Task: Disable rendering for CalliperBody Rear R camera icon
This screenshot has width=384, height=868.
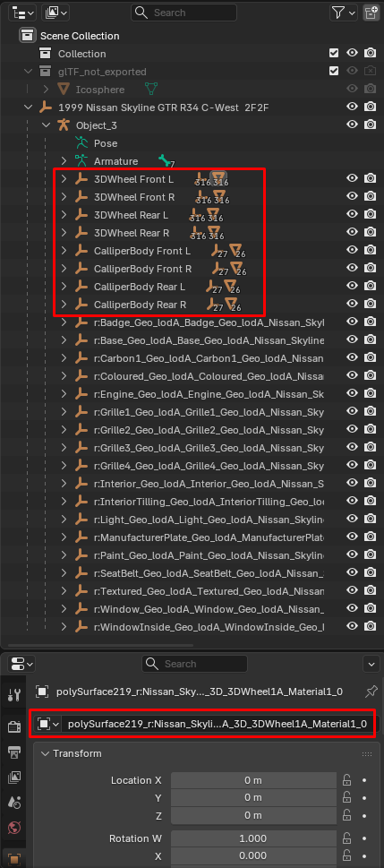Action: (x=371, y=305)
